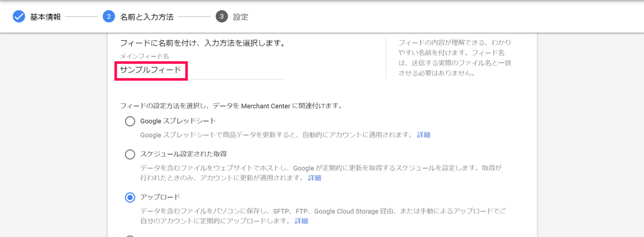
Task: Click the アップロード option label text
Action: pos(160,197)
